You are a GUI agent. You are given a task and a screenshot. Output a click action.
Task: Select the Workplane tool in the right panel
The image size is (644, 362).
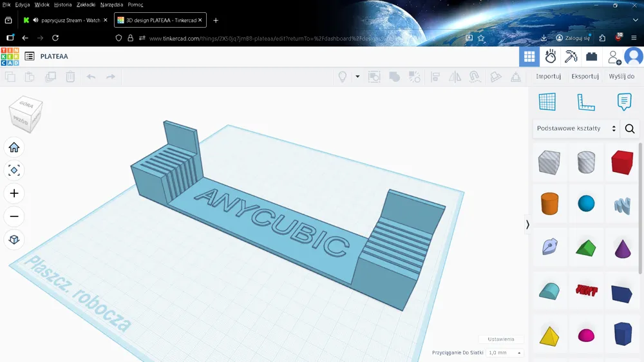(x=547, y=102)
